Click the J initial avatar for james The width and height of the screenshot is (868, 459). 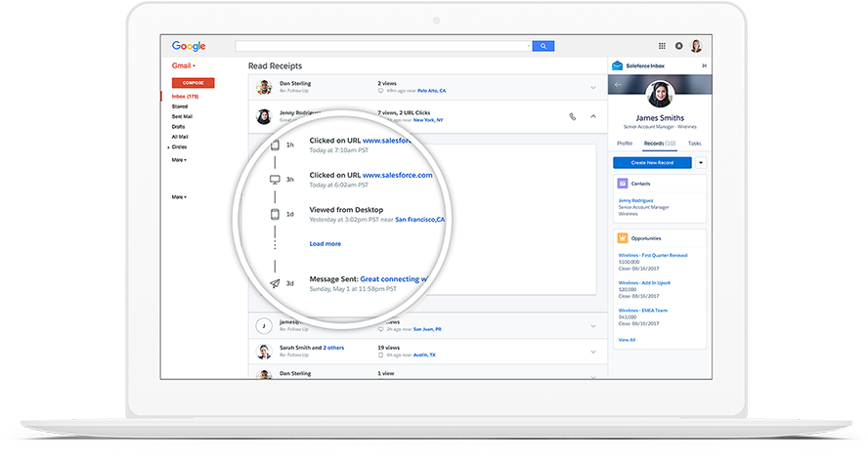point(264,326)
